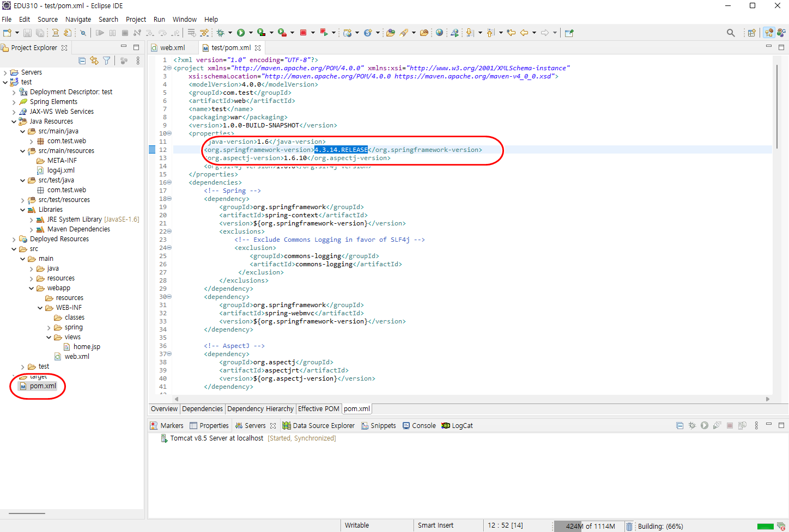This screenshot has height=532, width=789.
Task: Open the Project menu
Action: pyautogui.click(x=136, y=19)
